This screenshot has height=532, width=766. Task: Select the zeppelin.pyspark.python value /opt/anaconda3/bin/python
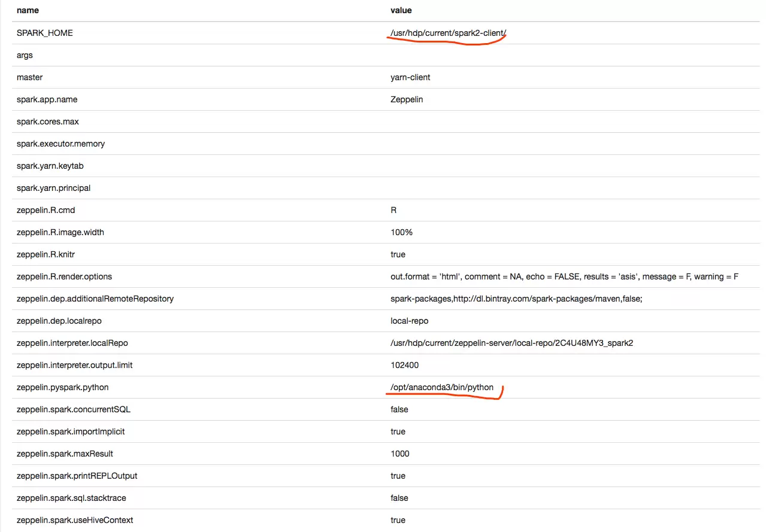click(442, 387)
